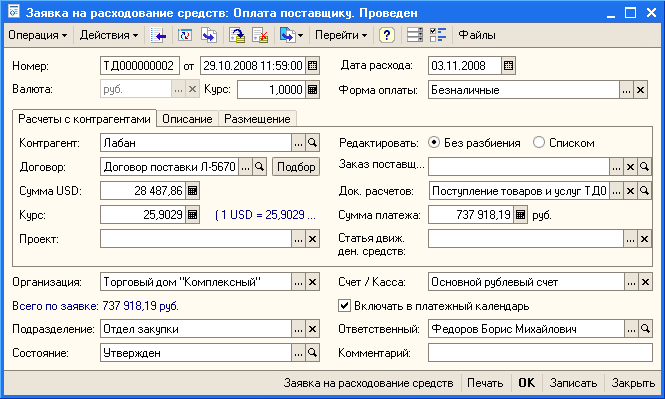Click the Файлы toolbar item
665x399 pixels.
477,35
